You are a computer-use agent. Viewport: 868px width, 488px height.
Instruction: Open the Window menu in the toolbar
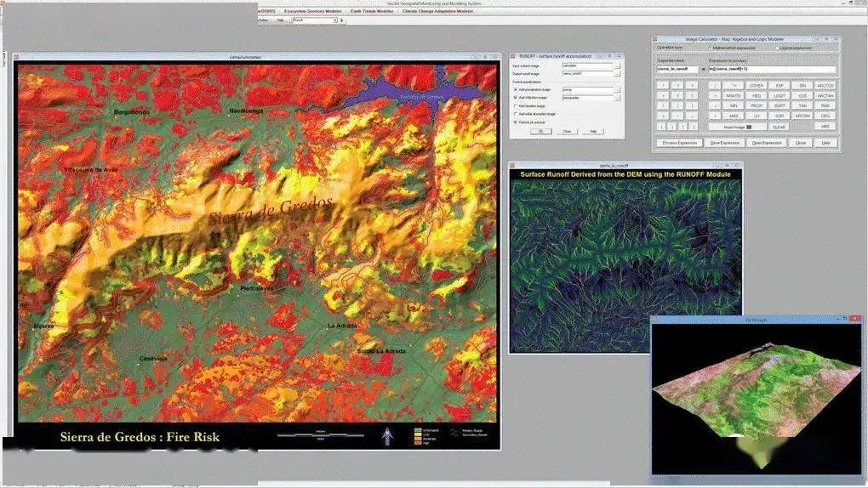[x=264, y=20]
